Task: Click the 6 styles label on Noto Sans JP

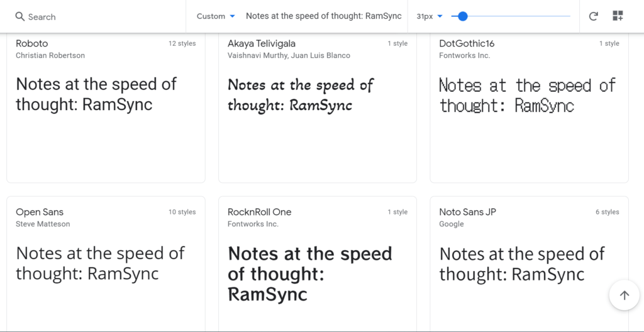Action: pos(607,212)
